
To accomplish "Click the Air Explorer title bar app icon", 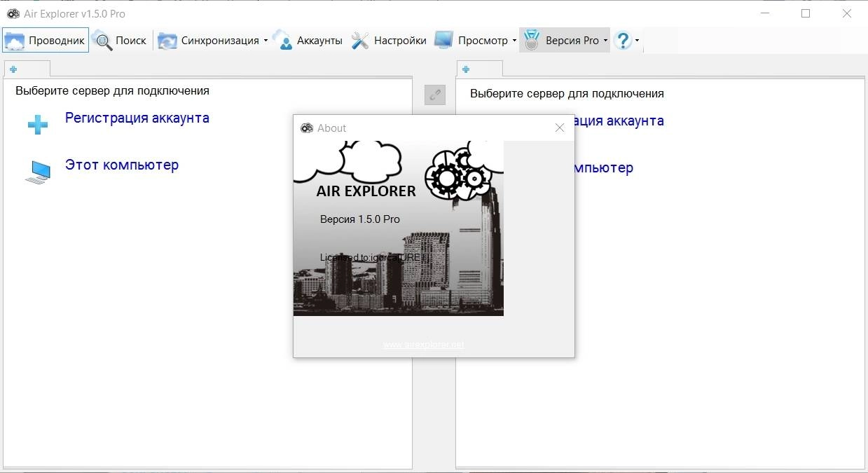I will [x=13, y=13].
